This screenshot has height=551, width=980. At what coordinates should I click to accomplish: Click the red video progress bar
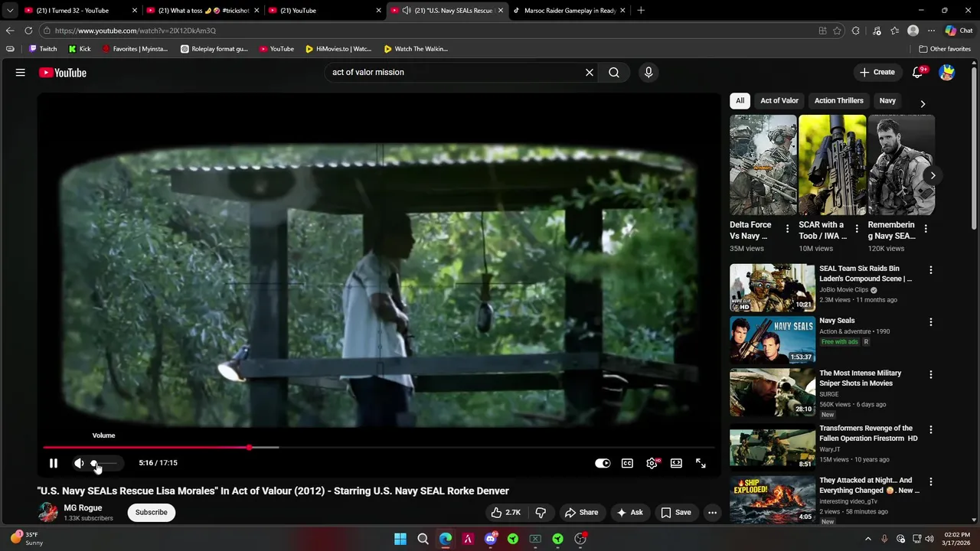coord(145,448)
